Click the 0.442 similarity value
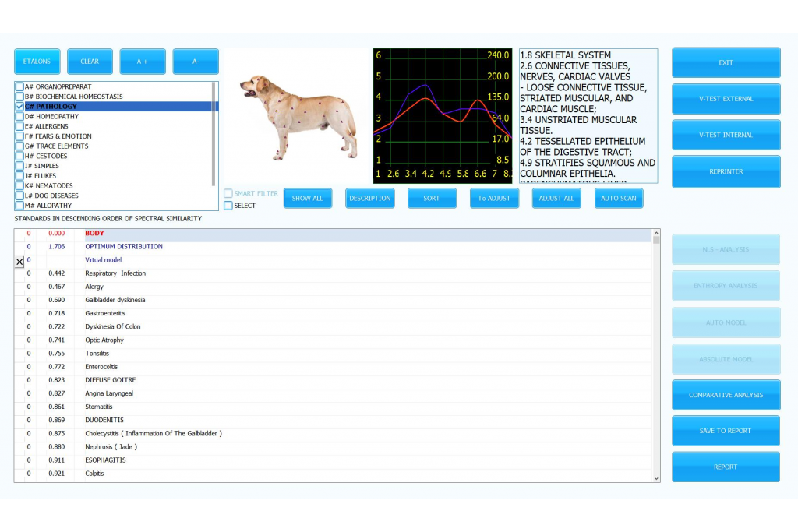Image resolution: width=798 pixels, height=532 pixels. (x=56, y=273)
